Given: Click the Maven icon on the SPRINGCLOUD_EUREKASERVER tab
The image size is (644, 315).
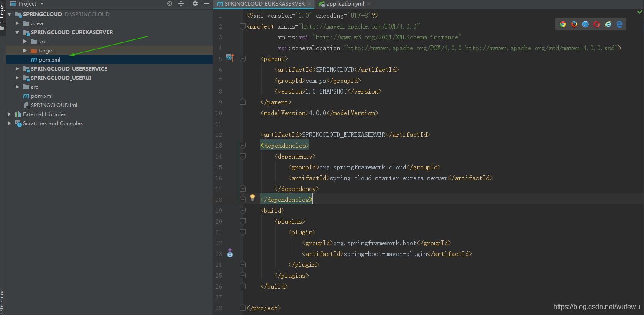Looking at the screenshot, I should click(x=220, y=4).
